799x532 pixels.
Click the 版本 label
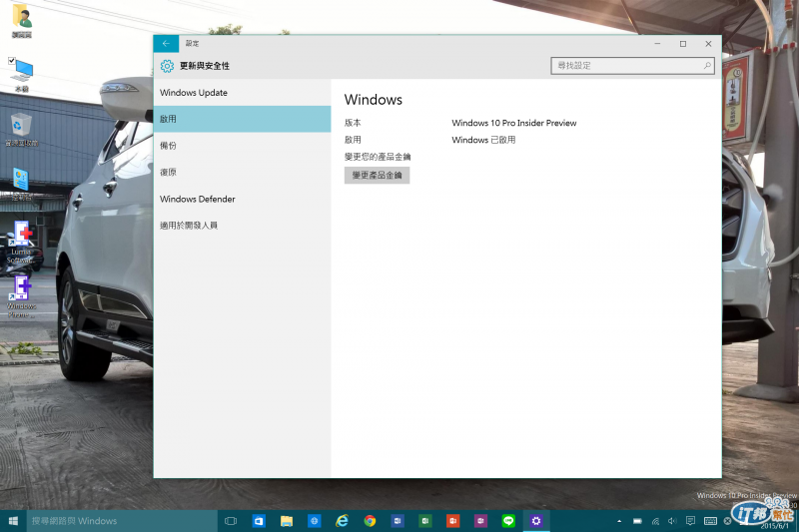point(353,123)
